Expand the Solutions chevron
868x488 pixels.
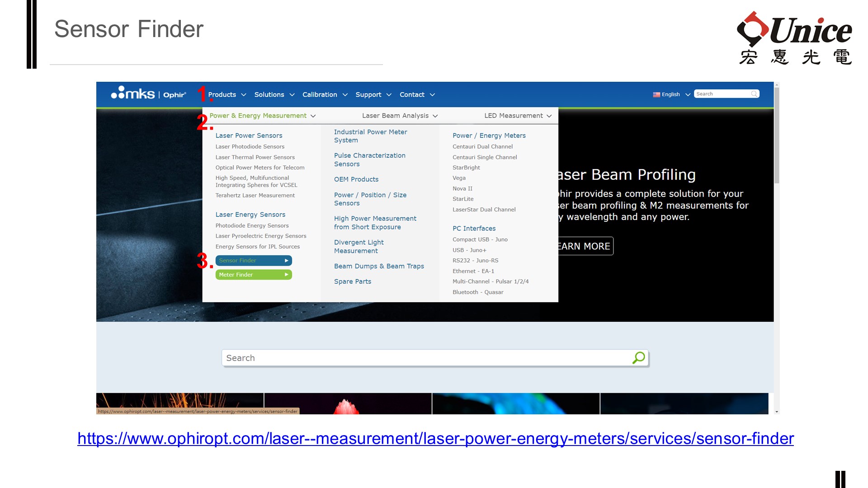[x=292, y=95]
